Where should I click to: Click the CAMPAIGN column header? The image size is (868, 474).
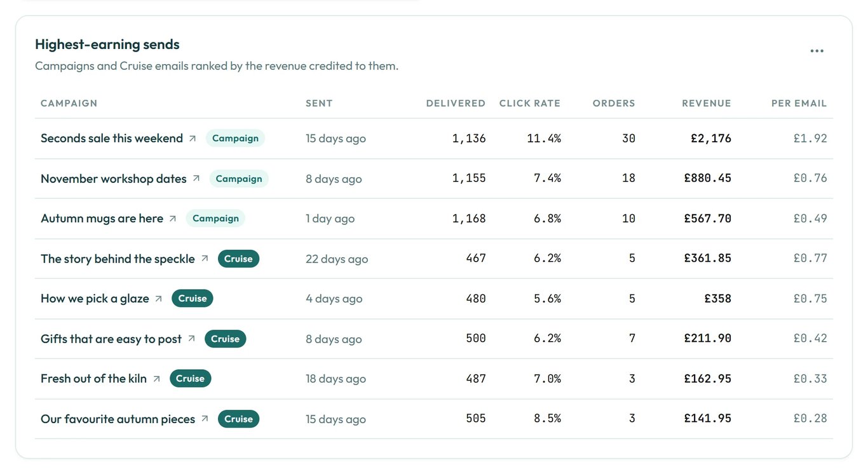pos(69,103)
